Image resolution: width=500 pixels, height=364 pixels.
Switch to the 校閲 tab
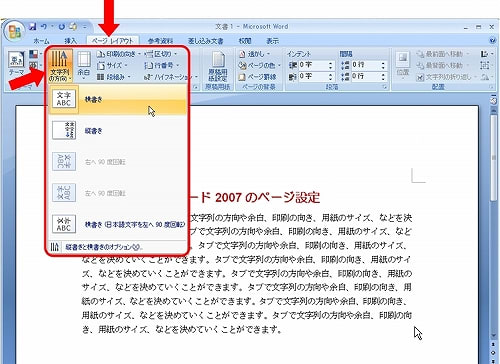244,41
